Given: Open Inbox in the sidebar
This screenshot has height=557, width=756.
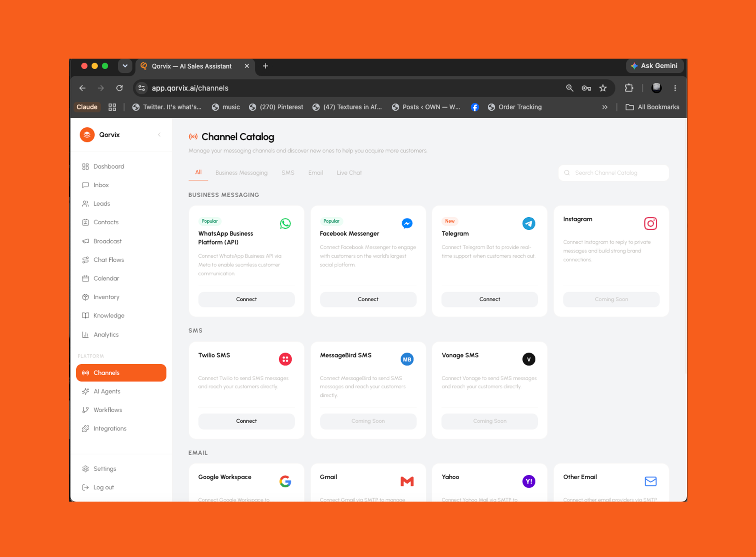Looking at the screenshot, I should click(x=121, y=185).
